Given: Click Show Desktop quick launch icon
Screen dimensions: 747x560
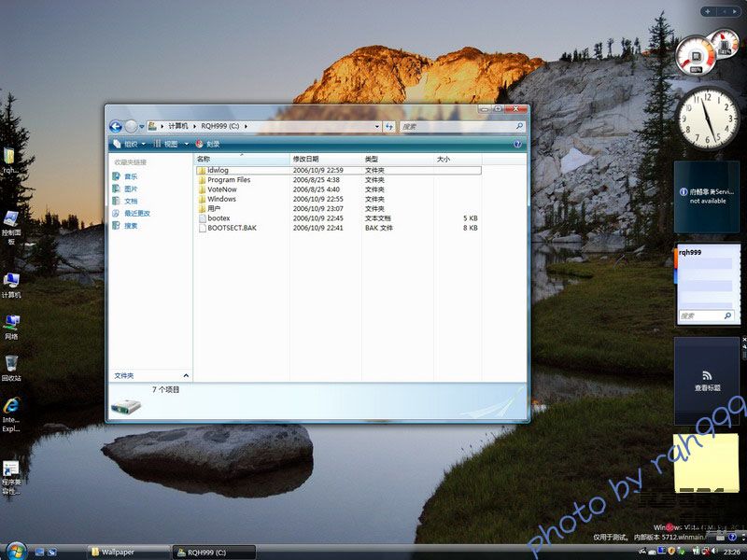Looking at the screenshot, I should point(40,553).
